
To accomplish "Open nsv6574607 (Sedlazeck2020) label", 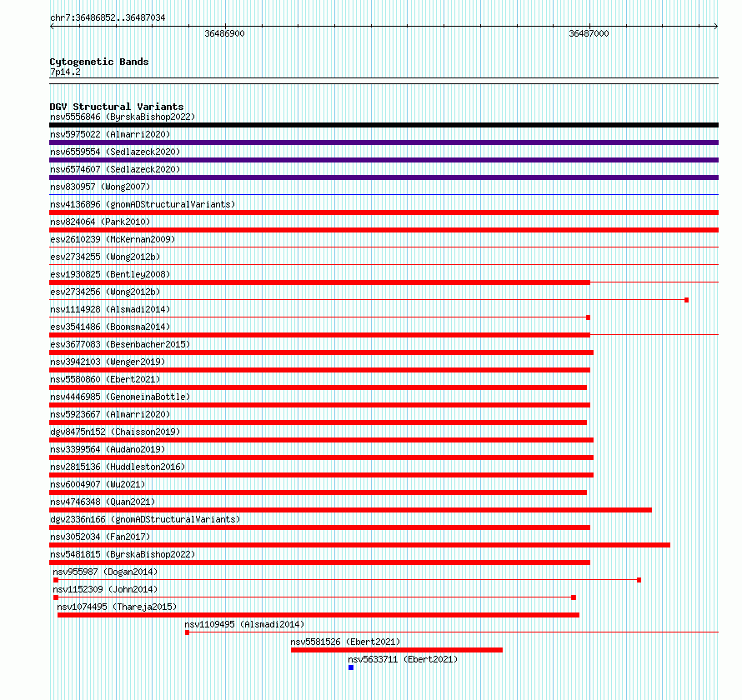I will pyautogui.click(x=115, y=169).
